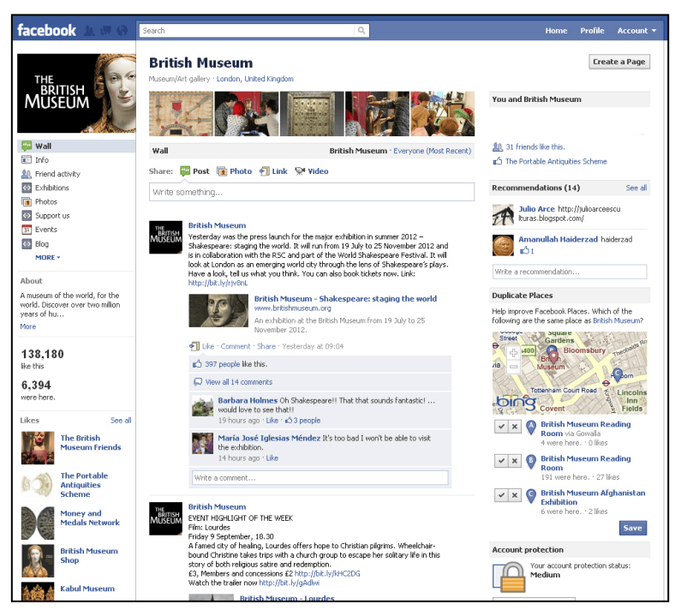Open messages icon in top bar

(x=105, y=31)
